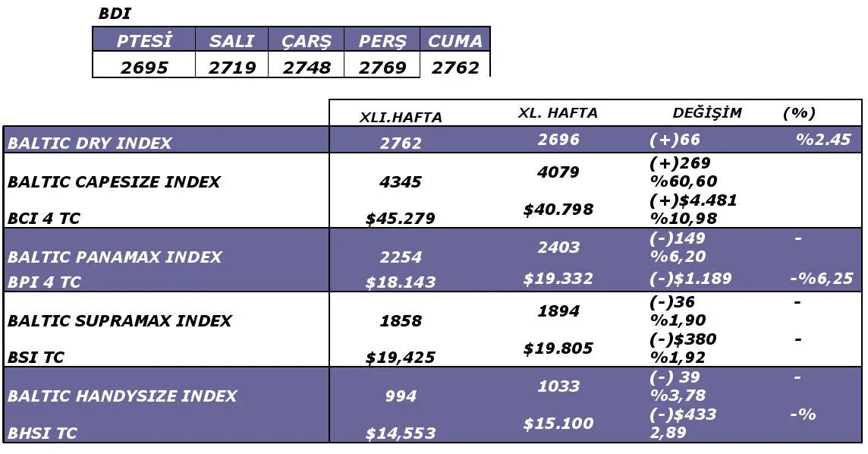
Task: Select the PERŞ header cell
Action: click(382, 40)
